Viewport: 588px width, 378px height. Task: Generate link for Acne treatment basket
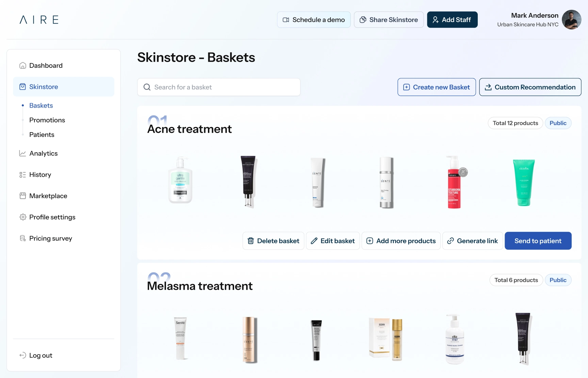(x=473, y=241)
